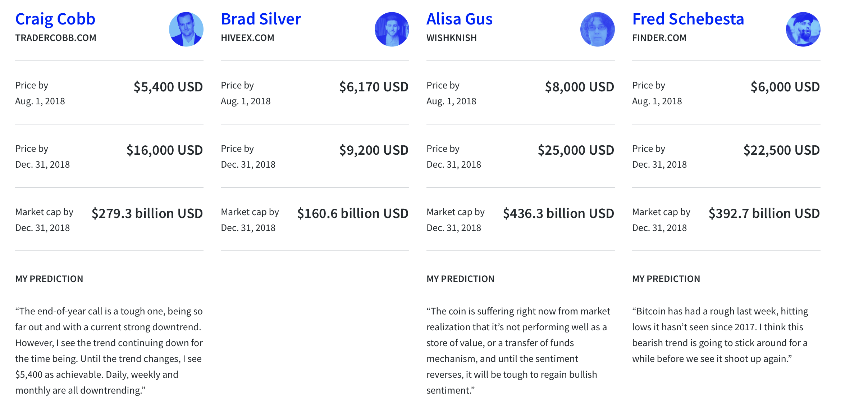Click the $279.3 billion USD market cap
868x408 pixels.
pos(147,214)
